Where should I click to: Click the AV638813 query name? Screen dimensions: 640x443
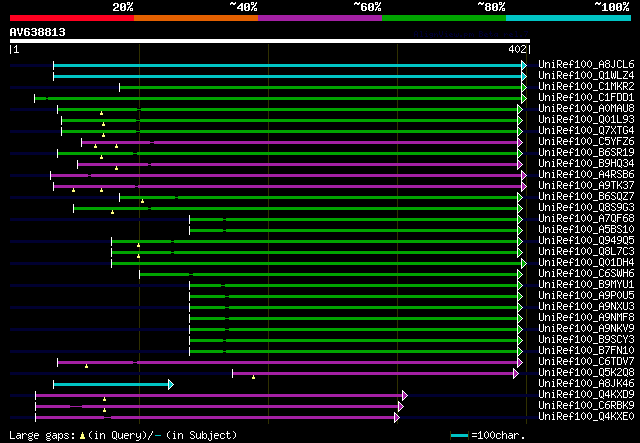[38, 32]
